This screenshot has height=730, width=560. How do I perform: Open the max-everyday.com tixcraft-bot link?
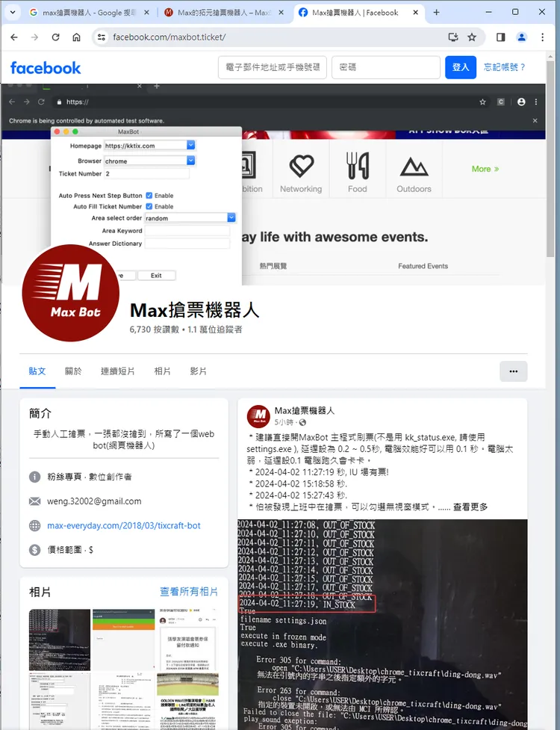click(x=124, y=525)
